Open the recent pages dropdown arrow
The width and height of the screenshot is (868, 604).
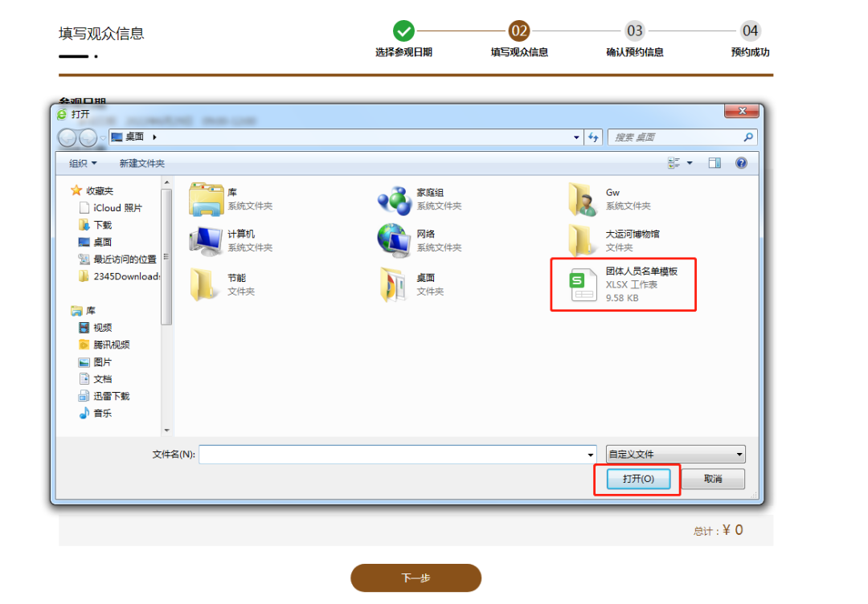[103, 137]
